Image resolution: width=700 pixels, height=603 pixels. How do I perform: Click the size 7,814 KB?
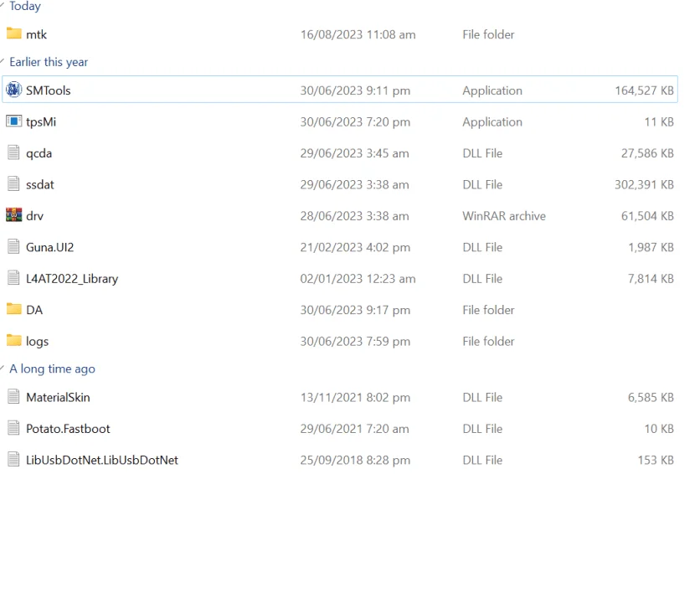651,279
